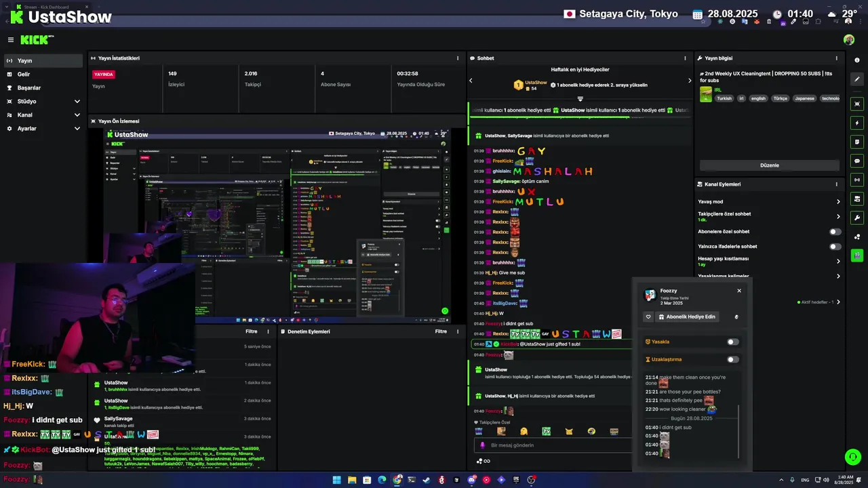Select Gelir in the sidebar

coord(43,74)
